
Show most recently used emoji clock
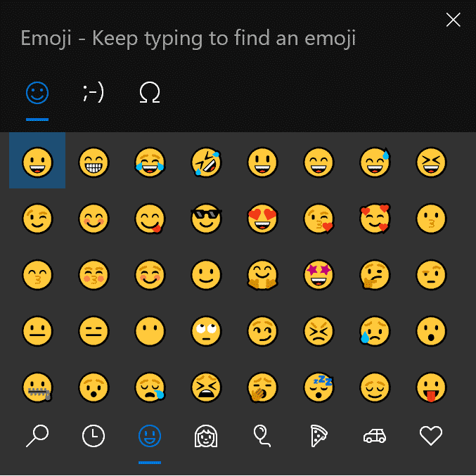94,436
